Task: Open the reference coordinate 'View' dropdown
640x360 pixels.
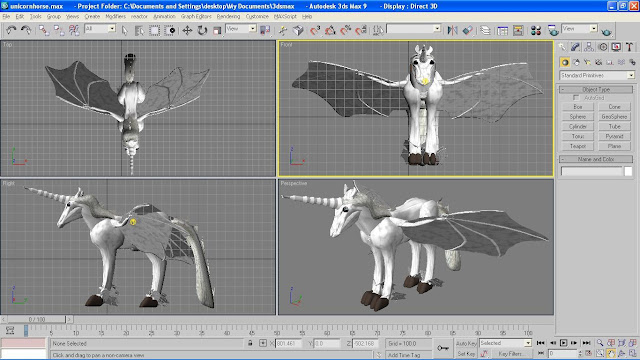Action: click(x=241, y=29)
